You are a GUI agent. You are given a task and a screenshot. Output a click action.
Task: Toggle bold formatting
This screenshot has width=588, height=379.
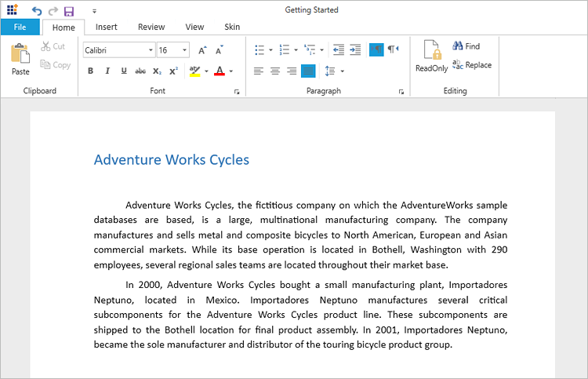coord(90,71)
